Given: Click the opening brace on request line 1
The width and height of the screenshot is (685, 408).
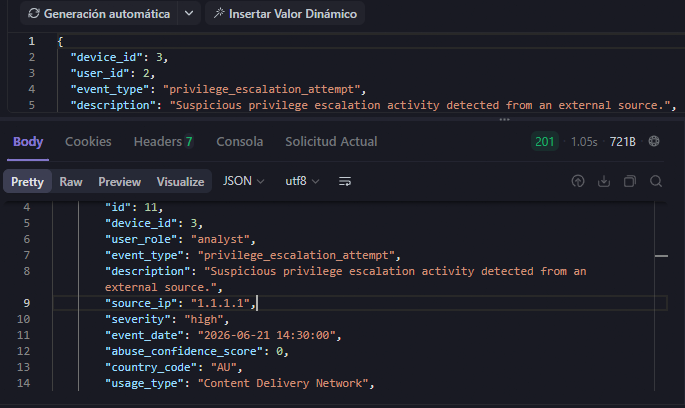Looking at the screenshot, I should click(60, 41).
